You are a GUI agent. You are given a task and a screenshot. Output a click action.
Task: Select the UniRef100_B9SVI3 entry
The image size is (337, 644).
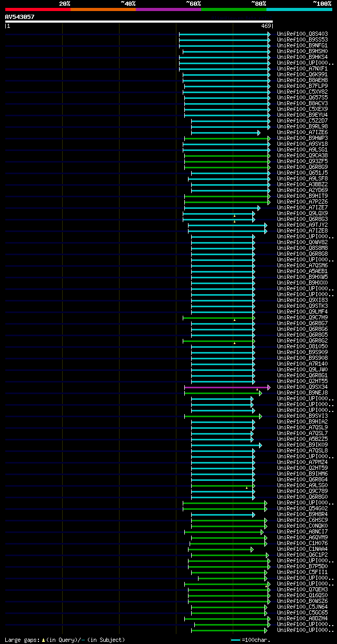pyautogui.click(x=302, y=416)
